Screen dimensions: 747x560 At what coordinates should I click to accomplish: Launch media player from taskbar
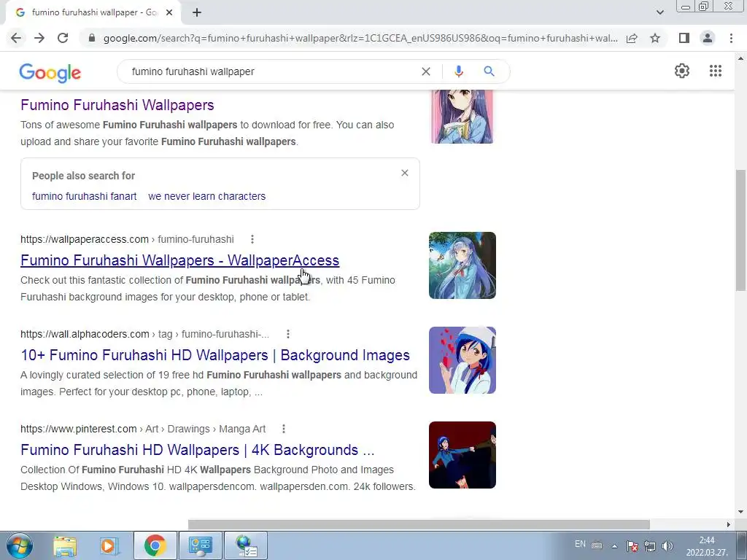coord(109,545)
